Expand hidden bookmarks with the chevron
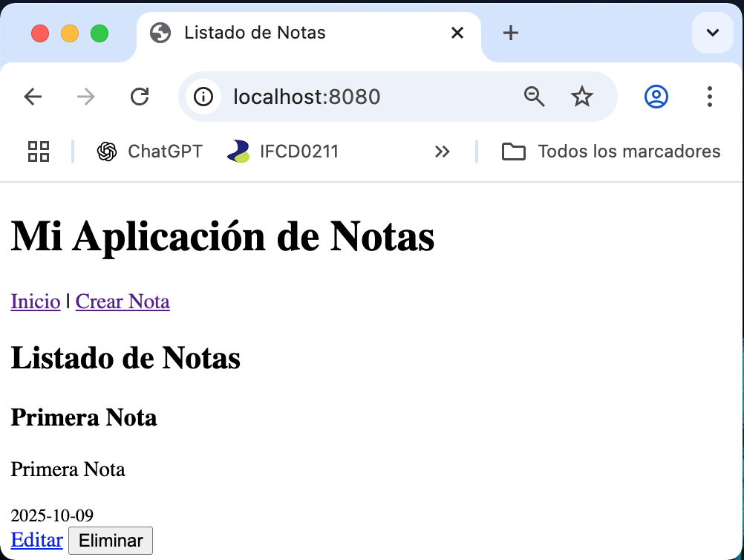This screenshot has width=744, height=560. 442,152
